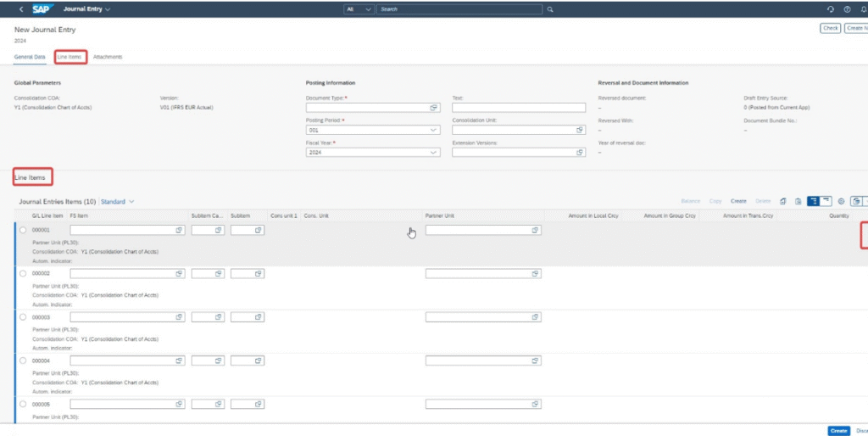This screenshot has width=868, height=436.
Task: Click the Quantity column header
Action: coord(838,215)
